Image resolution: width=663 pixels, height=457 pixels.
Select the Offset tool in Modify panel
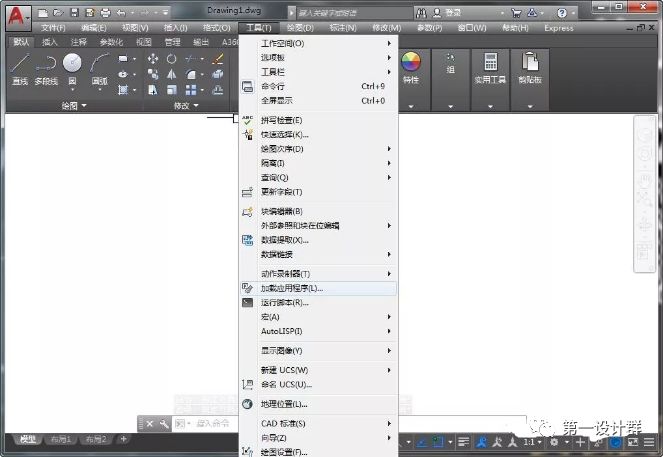click(218, 90)
